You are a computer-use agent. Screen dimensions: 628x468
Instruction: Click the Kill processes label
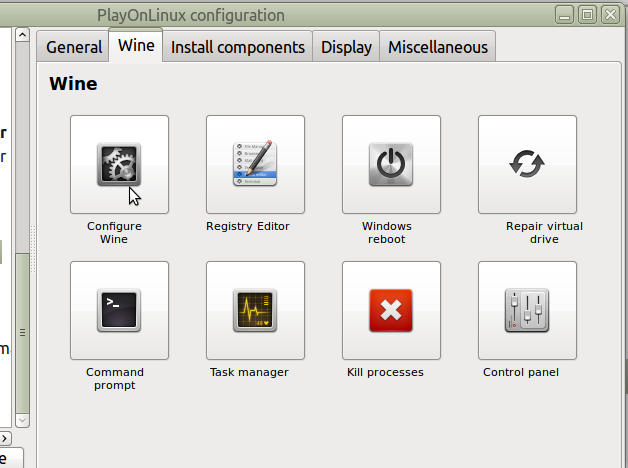click(x=385, y=372)
